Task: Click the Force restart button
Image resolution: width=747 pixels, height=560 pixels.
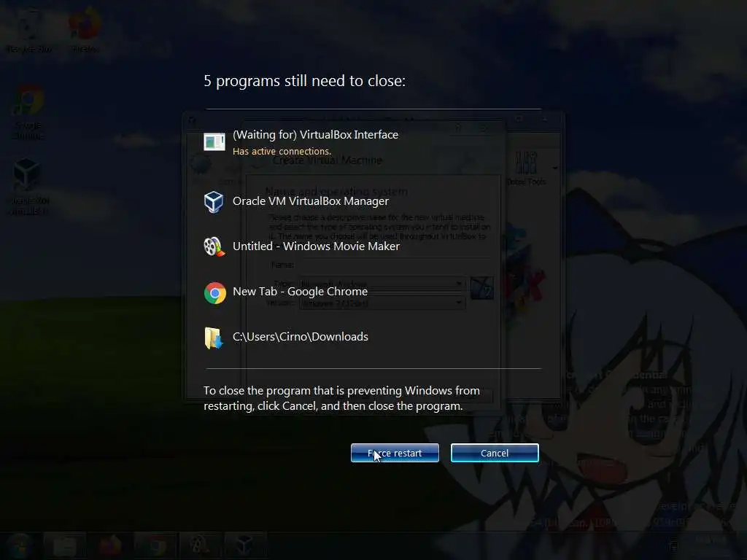Action: coord(395,453)
